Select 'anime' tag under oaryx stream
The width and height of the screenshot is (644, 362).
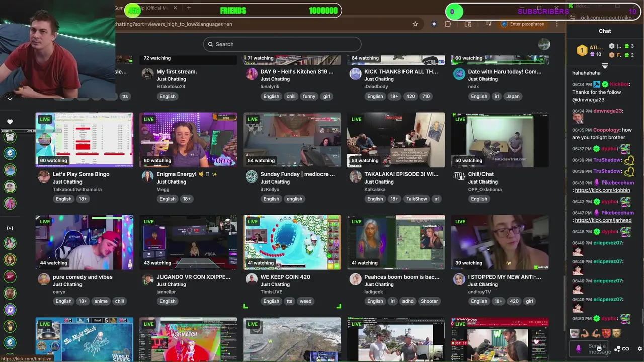[x=101, y=301]
